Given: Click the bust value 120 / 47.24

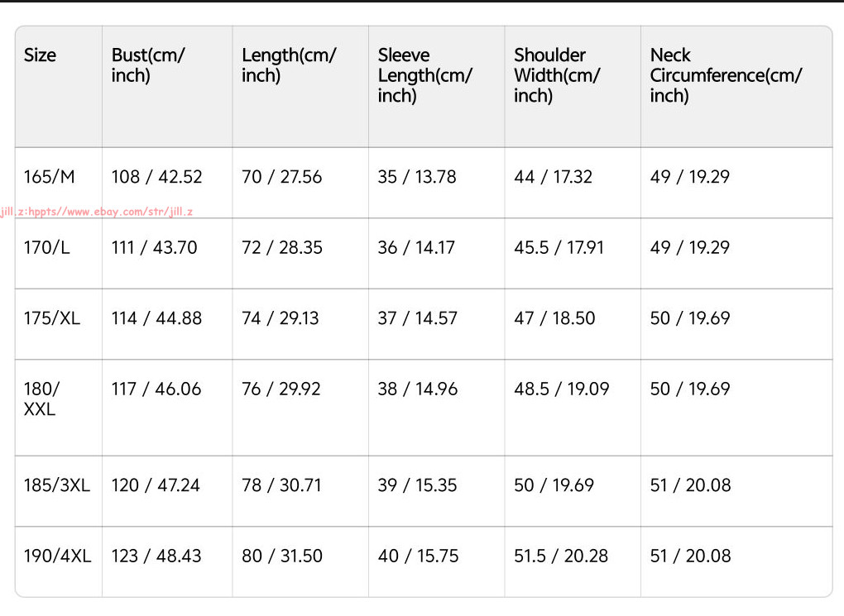Looking at the screenshot, I should coord(156,485).
